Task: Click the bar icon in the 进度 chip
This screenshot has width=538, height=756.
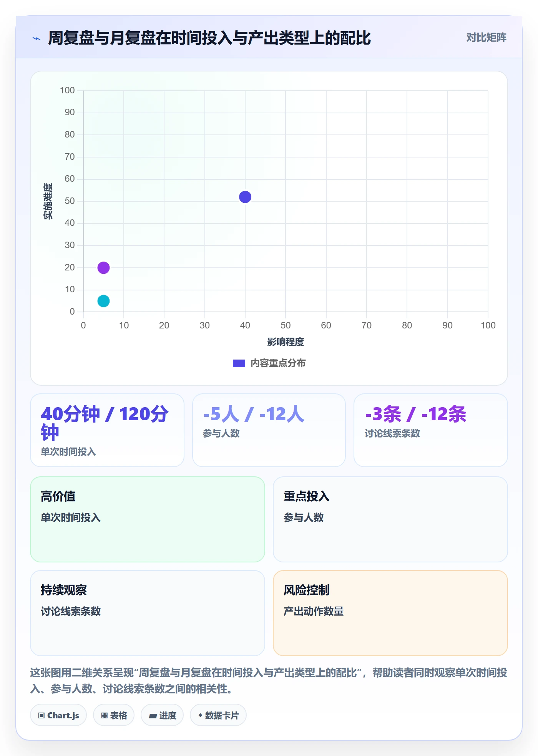Action: click(153, 716)
